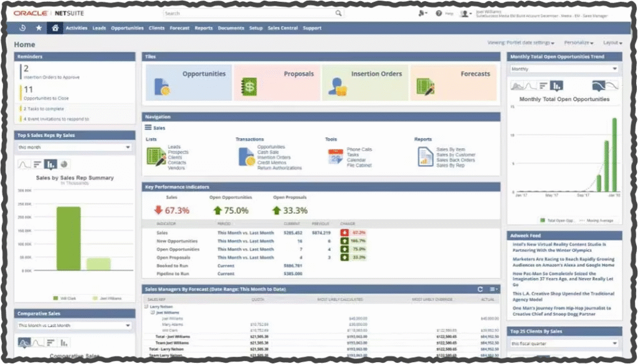Select pie chart view in Top 5 Sales Reps
The image size is (638, 364).
(65, 164)
